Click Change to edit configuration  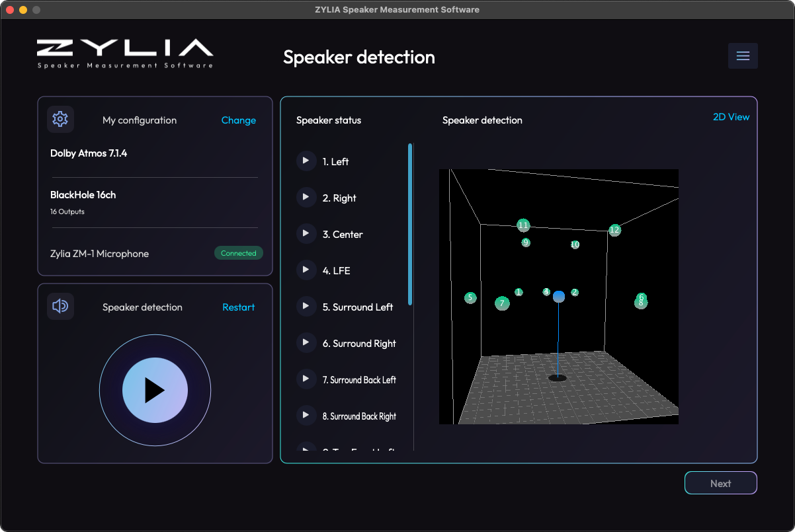238,120
